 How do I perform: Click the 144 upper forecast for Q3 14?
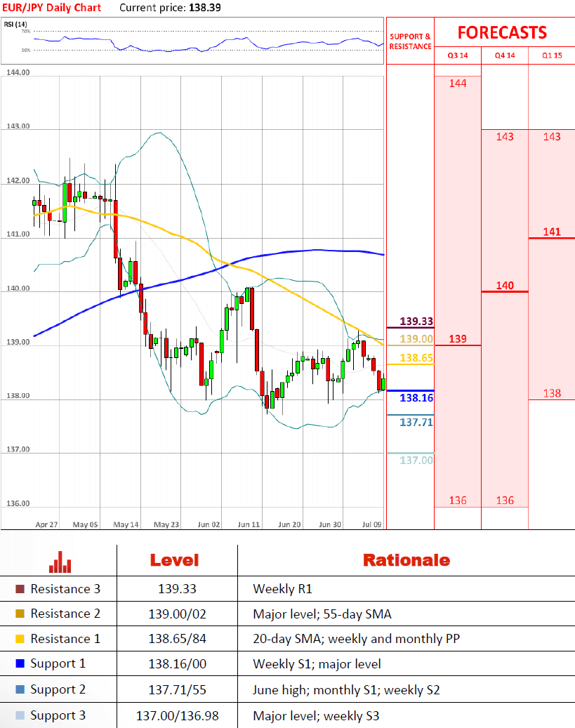coord(458,83)
